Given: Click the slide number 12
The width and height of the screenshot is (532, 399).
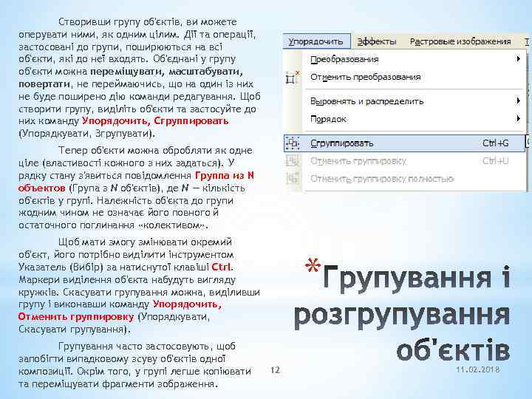Looking at the screenshot, I should click(275, 369).
